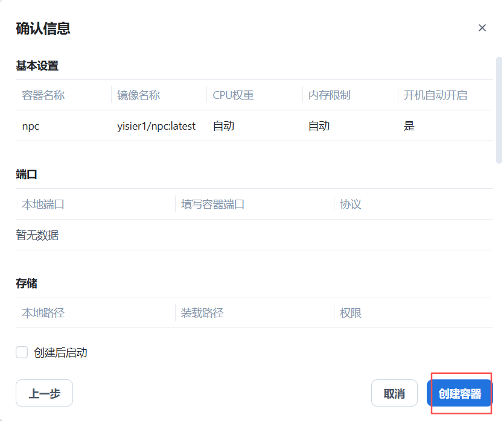504x421 pixels.
Task: Click the 协议 column header
Action: [350, 204]
